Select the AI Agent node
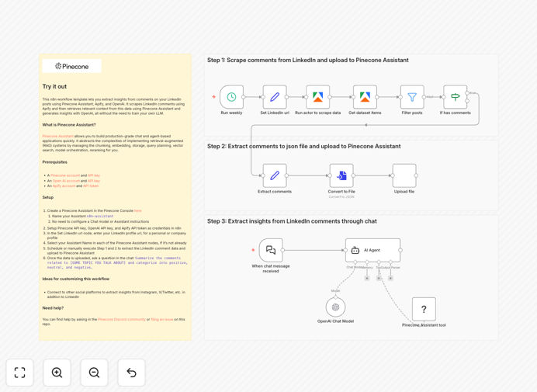Viewport: 537px width, 392px height. pyautogui.click(x=373, y=250)
